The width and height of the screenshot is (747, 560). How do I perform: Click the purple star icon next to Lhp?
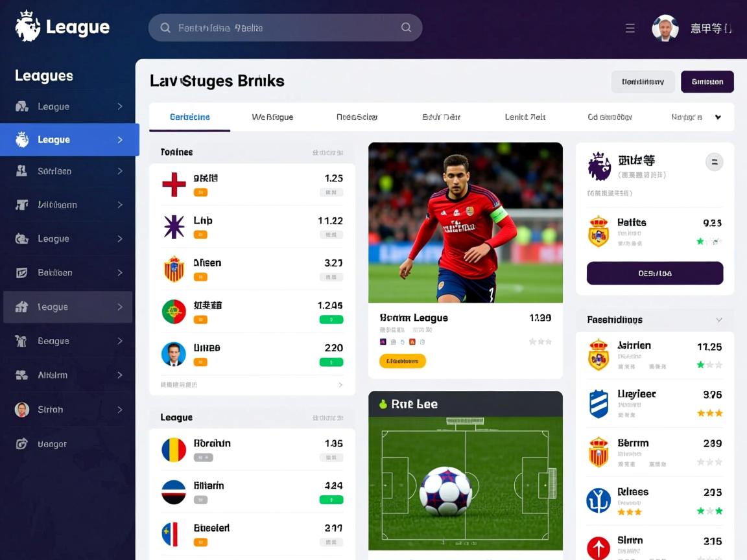(174, 227)
